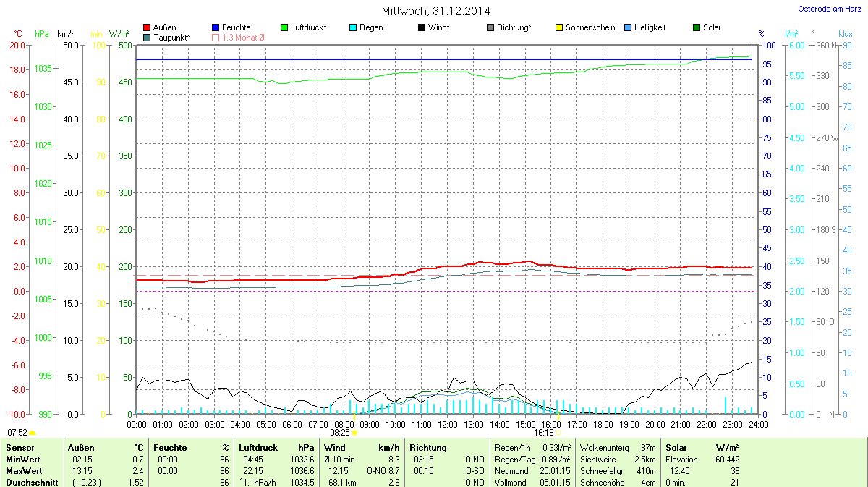Click the sunrise marker at 08:25

(x=354, y=433)
